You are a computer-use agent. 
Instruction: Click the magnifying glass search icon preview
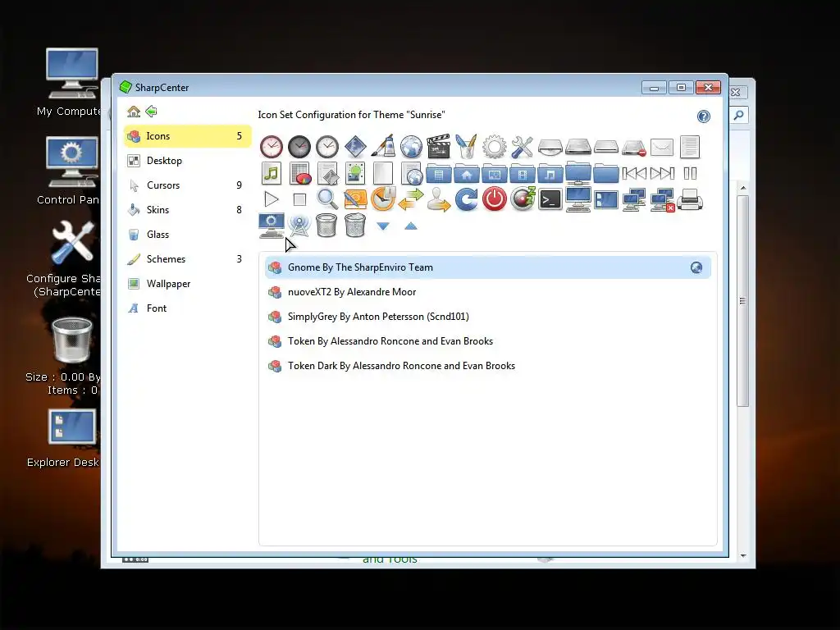327,199
